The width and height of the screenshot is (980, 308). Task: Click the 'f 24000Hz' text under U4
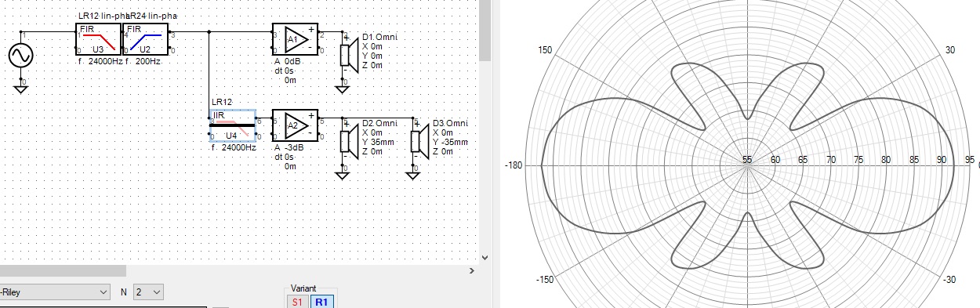[234, 147]
